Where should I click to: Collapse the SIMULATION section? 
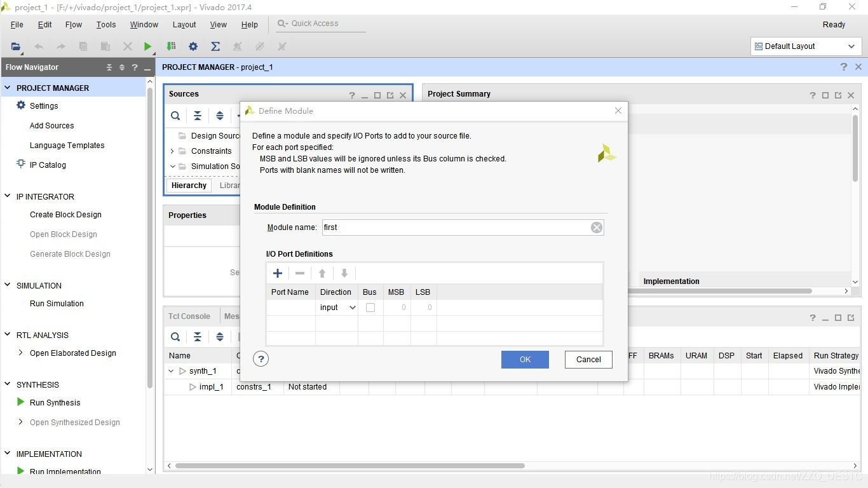(x=8, y=285)
